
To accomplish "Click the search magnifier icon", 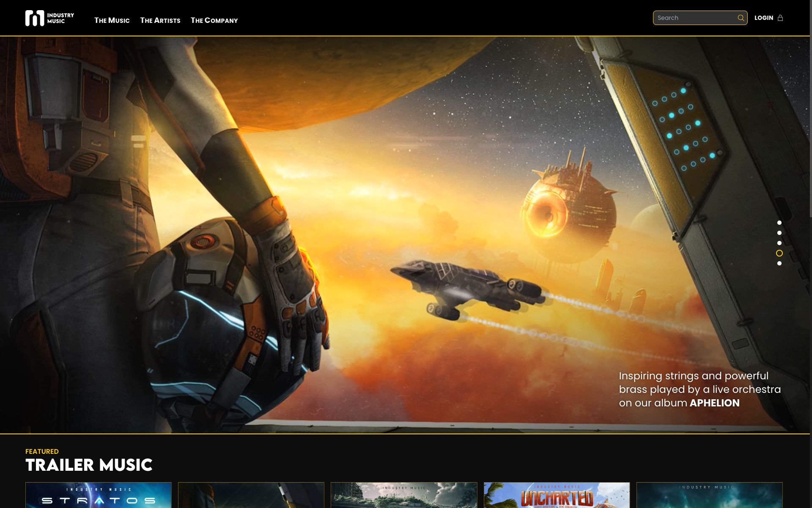I will tap(741, 18).
